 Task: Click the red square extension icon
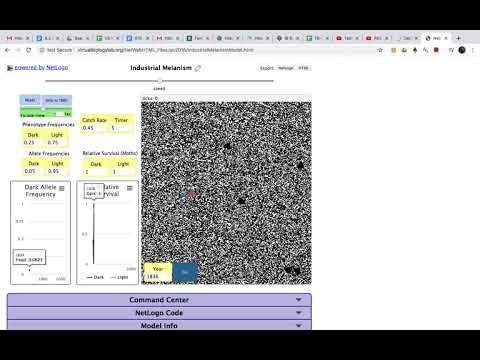(x=436, y=50)
